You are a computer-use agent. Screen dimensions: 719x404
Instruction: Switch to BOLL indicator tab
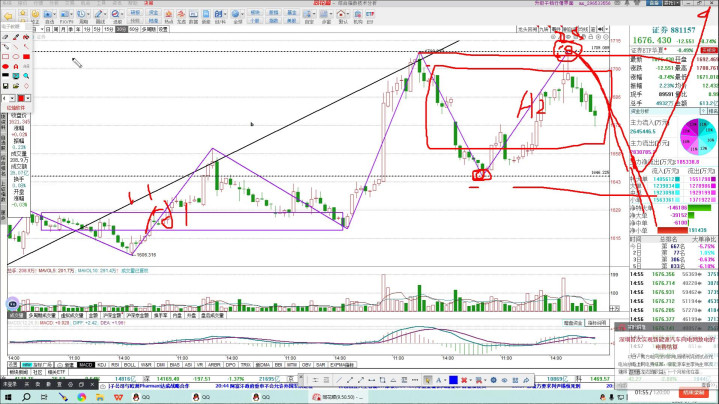coord(130,365)
